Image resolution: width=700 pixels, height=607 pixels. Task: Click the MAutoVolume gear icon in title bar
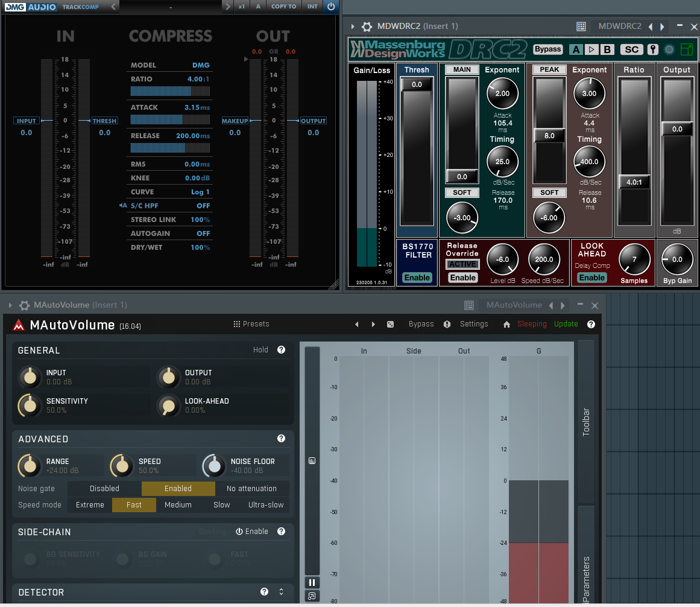click(x=24, y=305)
